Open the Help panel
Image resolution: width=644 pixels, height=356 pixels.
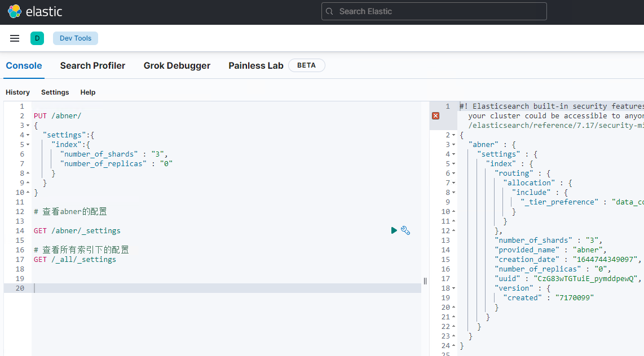coord(88,92)
